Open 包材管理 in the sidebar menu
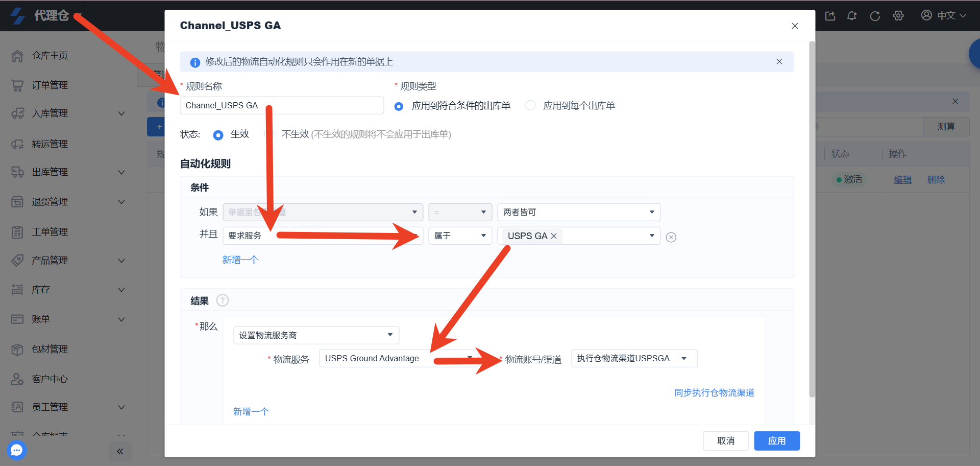The width and height of the screenshot is (980, 466). point(50,349)
